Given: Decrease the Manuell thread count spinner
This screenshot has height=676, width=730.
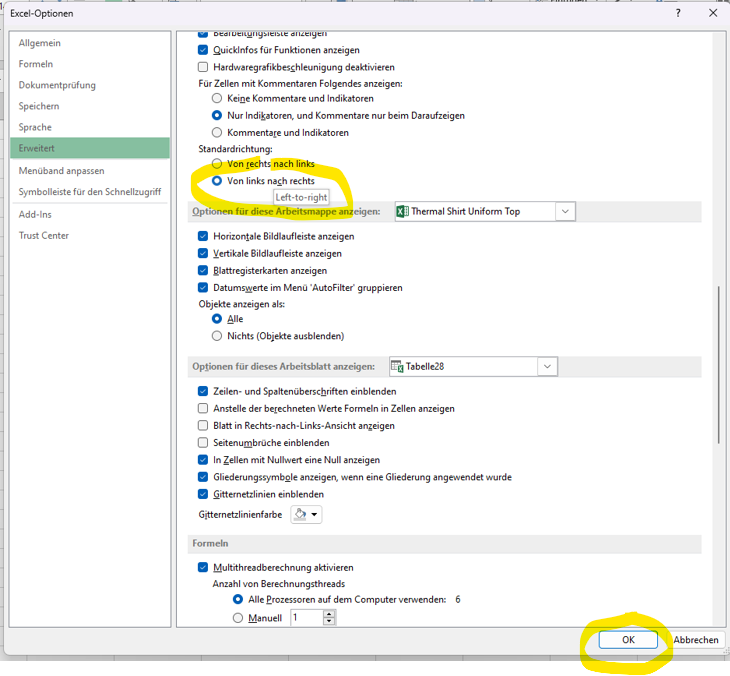Looking at the screenshot, I should point(329,622).
